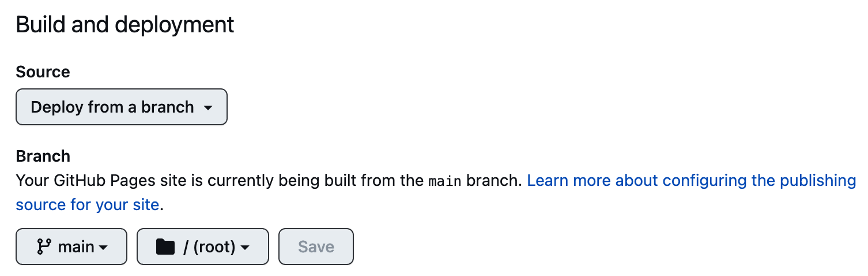Image resolution: width=868 pixels, height=276 pixels.
Task: Click the "Source" section label
Action: point(43,72)
